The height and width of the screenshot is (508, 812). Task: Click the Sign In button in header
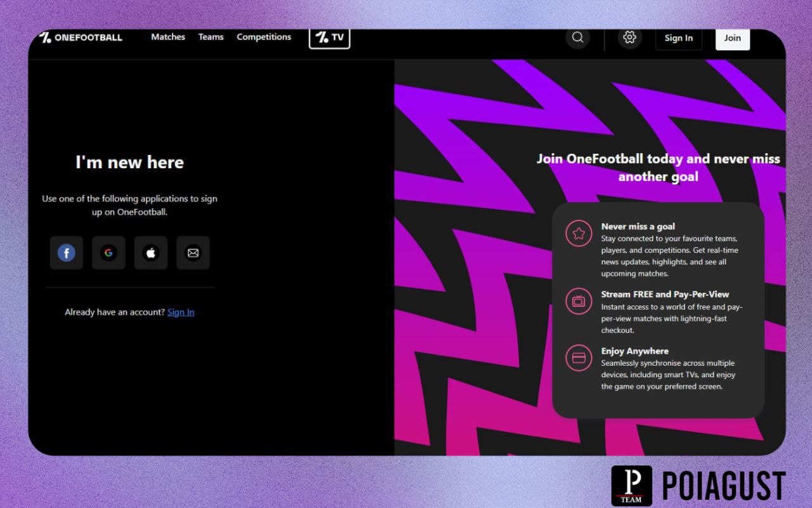[x=679, y=38]
